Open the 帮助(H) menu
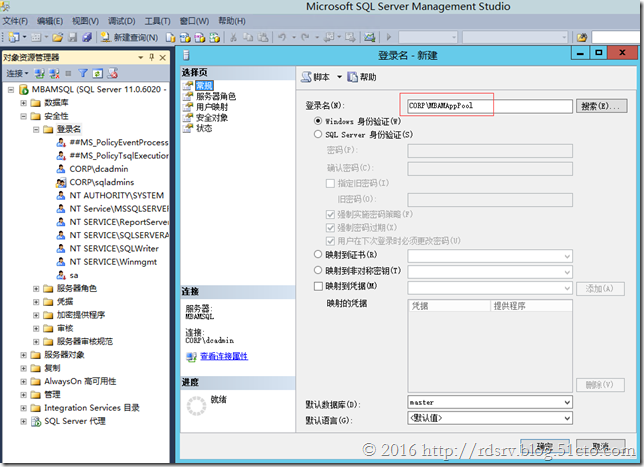This screenshot has height=467, width=644. [232, 21]
